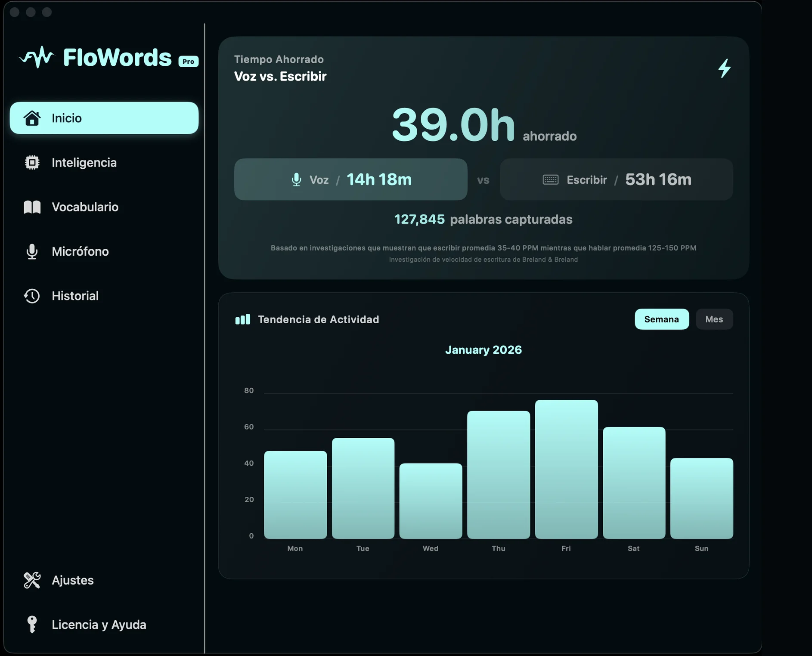Click the house icon next to Inicio
This screenshot has width=812, height=656.
tap(32, 118)
